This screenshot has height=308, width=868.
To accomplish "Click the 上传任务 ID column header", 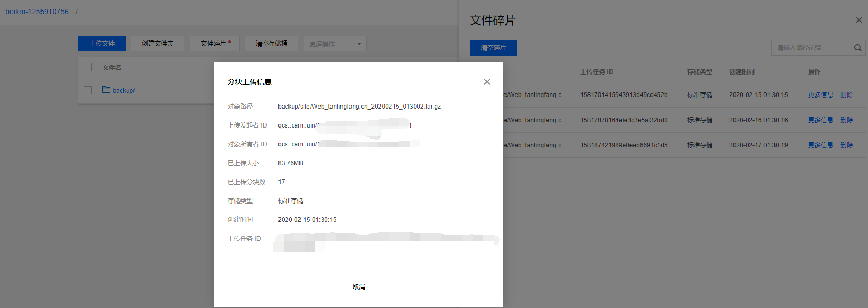I will [597, 72].
